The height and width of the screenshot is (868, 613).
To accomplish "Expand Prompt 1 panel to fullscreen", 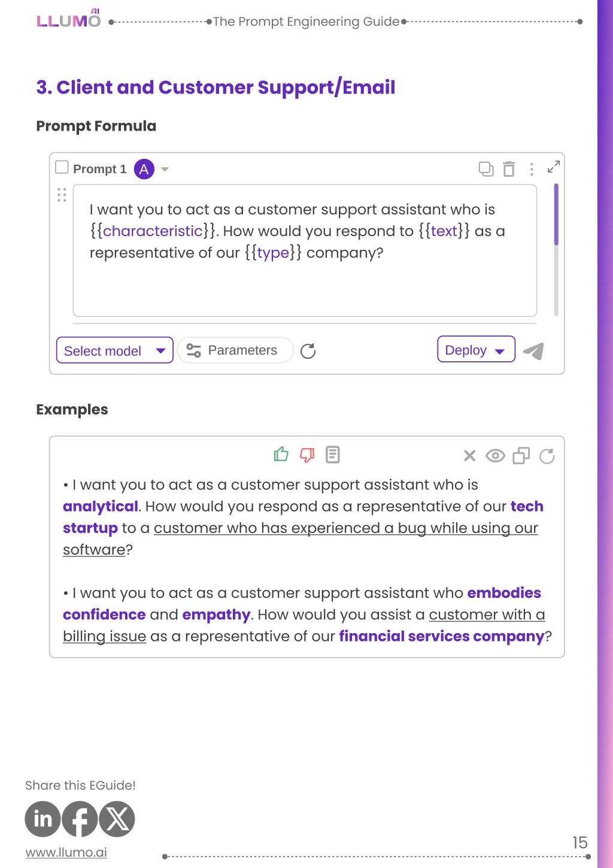I will (x=554, y=167).
